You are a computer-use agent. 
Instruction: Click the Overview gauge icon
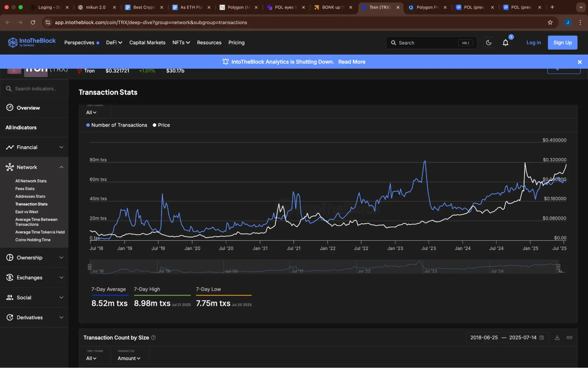(10, 107)
